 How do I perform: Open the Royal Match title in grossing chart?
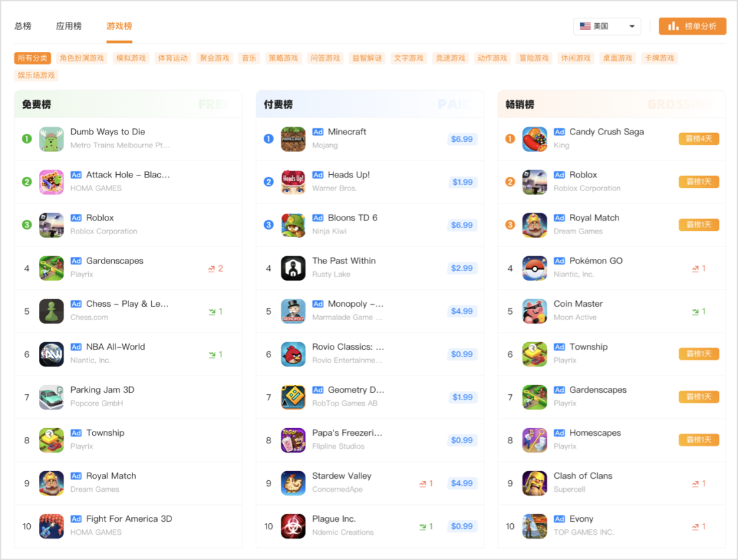(x=594, y=218)
